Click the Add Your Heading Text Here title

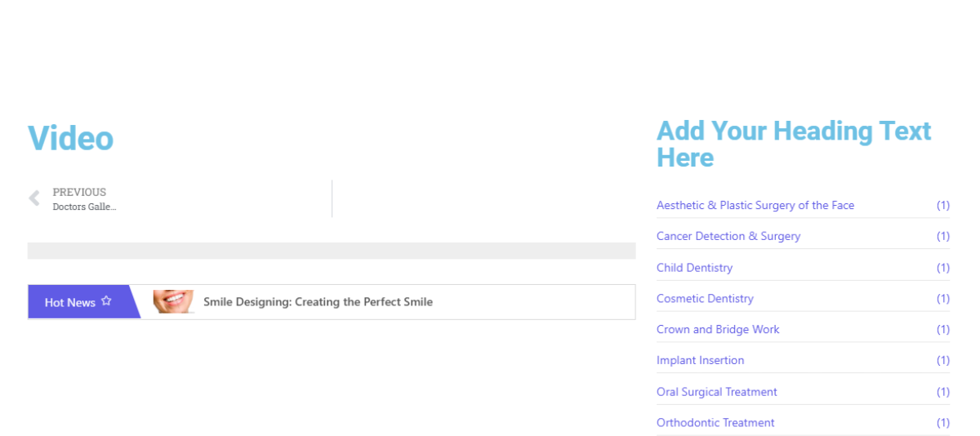[793, 144]
